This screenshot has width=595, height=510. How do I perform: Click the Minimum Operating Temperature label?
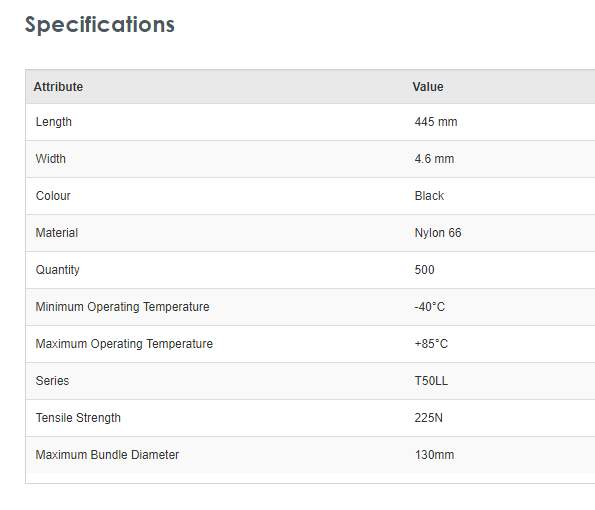coord(122,307)
